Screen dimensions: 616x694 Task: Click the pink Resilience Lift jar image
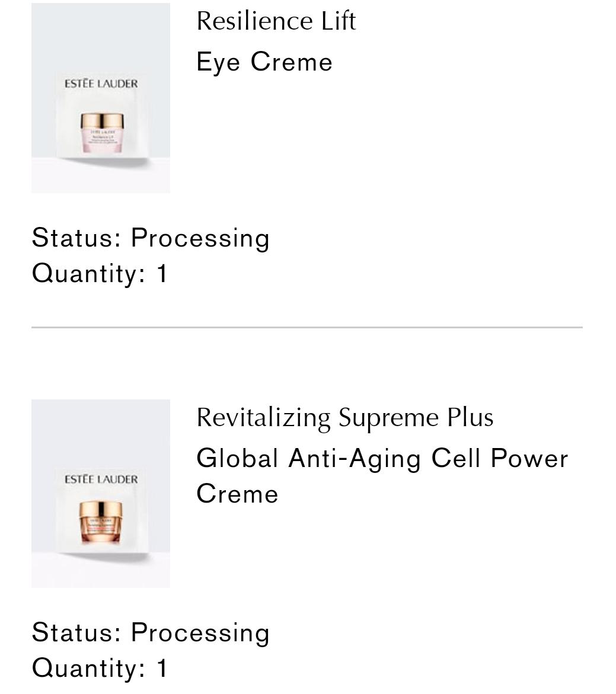pyautogui.click(x=102, y=132)
